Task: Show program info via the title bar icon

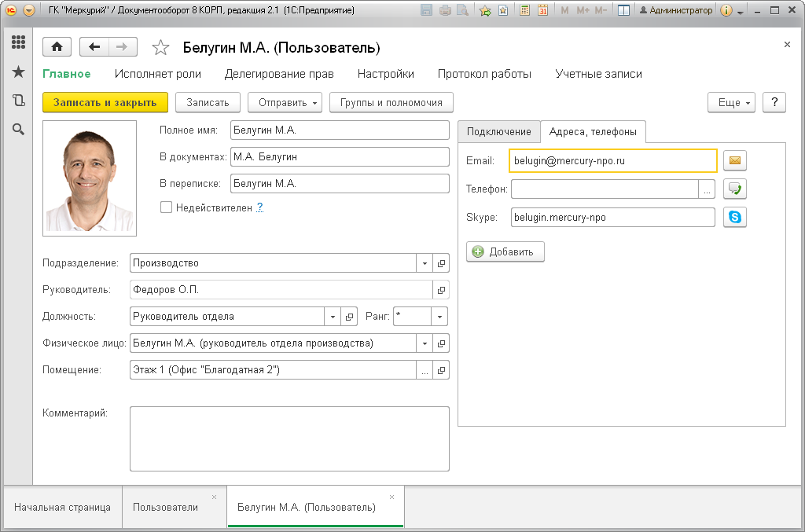Action: 726,10
